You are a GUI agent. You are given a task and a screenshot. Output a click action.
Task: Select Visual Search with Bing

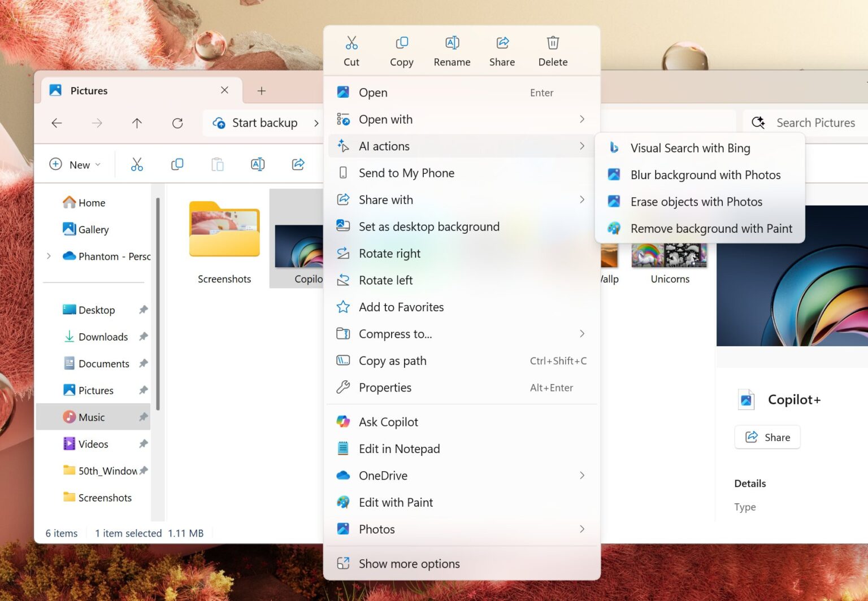point(690,148)
